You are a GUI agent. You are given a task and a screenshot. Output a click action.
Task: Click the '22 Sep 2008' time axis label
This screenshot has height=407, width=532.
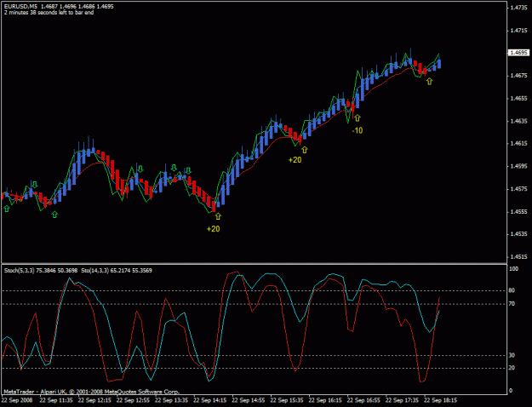point(17,400)
